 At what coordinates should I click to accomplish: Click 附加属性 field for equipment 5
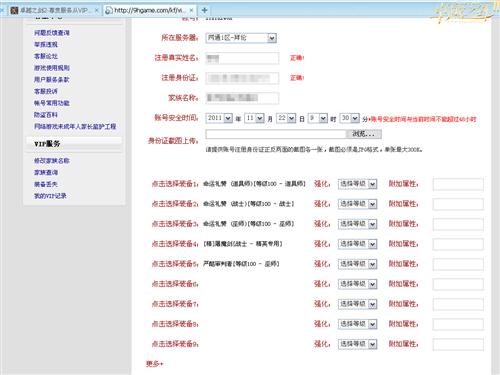(x=458, y=264)
